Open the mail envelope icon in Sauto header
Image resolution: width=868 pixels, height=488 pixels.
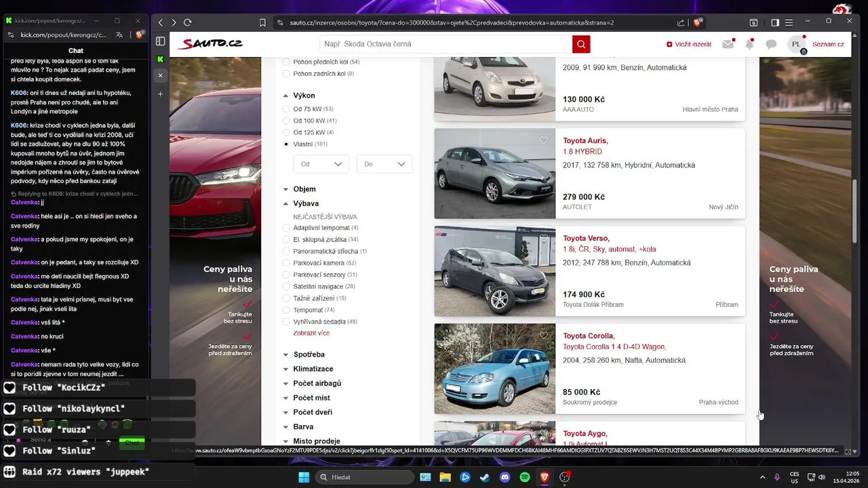tap(728, 44)
